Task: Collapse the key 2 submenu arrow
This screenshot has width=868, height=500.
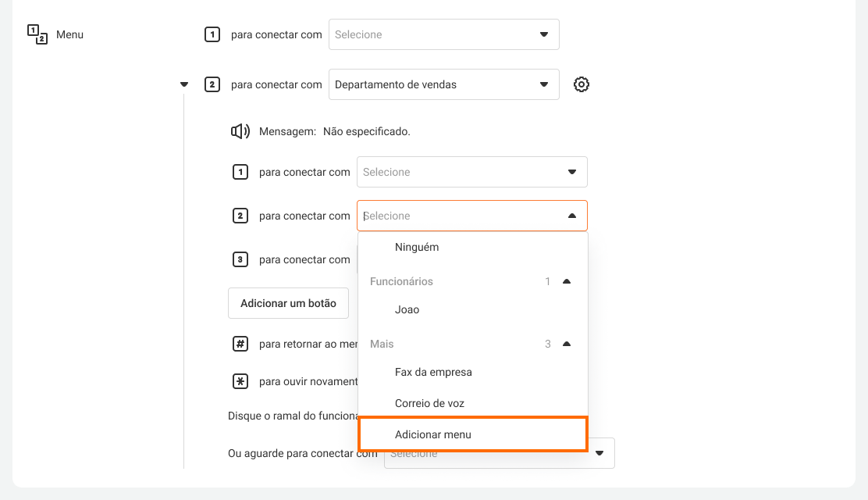Action: 184,84
